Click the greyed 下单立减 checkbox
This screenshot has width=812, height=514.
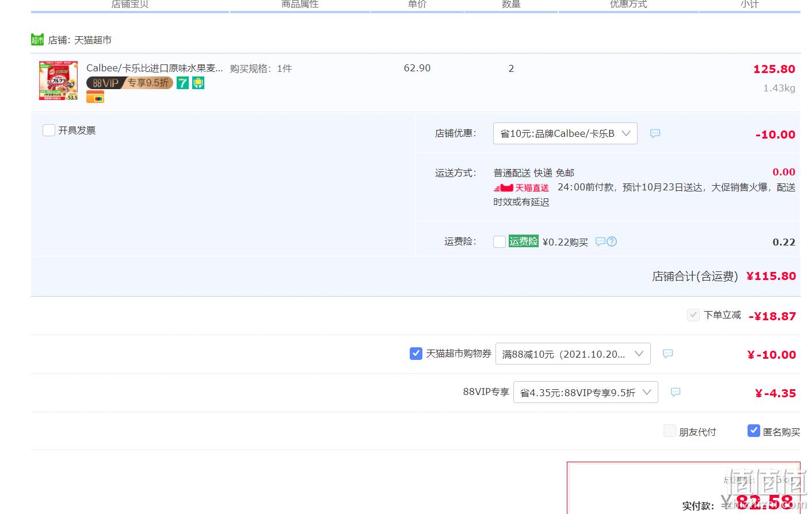click(x=693, y=315)
